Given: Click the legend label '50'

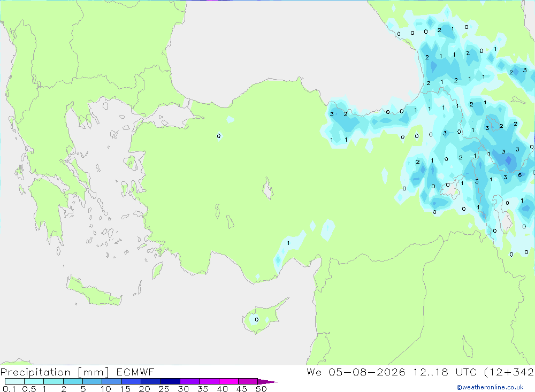Looking at the screenshot, I should pos(261,389).
